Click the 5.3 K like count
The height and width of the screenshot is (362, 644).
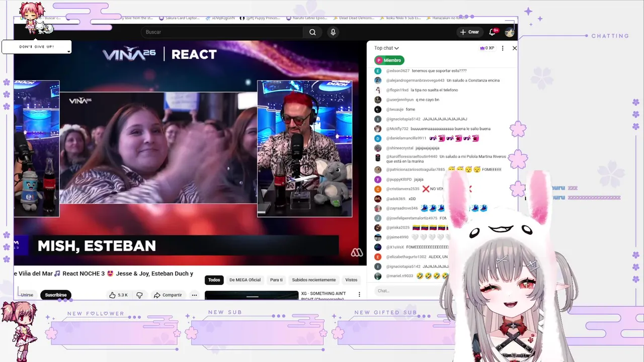[123, 295]
